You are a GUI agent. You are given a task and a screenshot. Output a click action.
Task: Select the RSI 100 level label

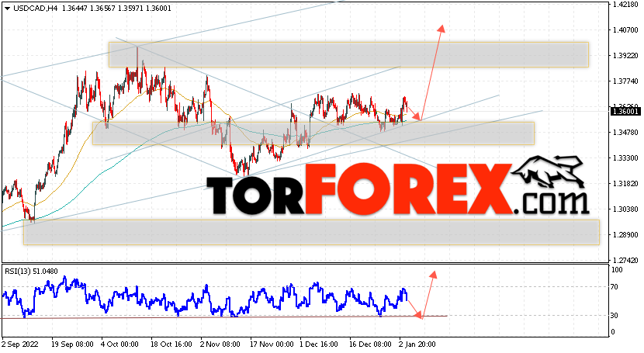(x=617, y=270)
